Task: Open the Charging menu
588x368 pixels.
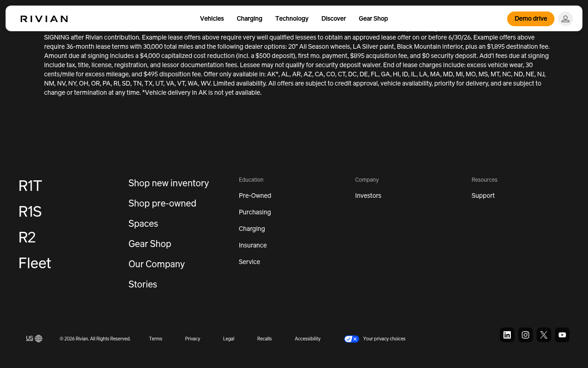Action: coord(249,19)
